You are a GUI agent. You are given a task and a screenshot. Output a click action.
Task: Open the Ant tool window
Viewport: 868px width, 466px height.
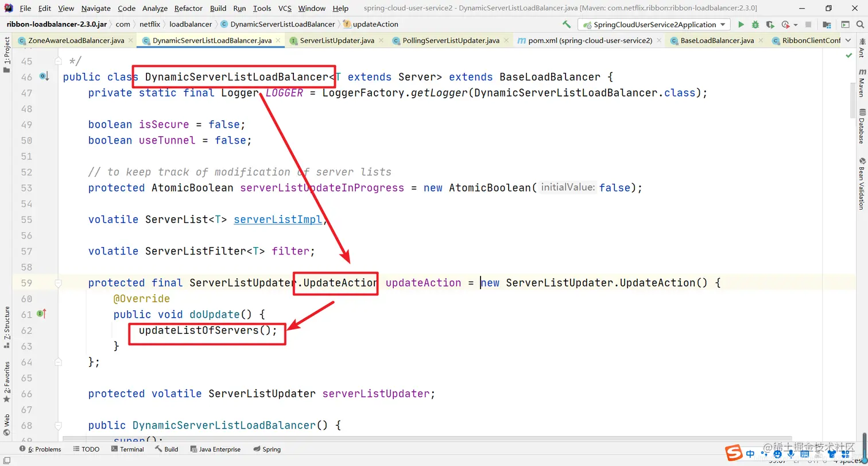(x=861, y=49)
